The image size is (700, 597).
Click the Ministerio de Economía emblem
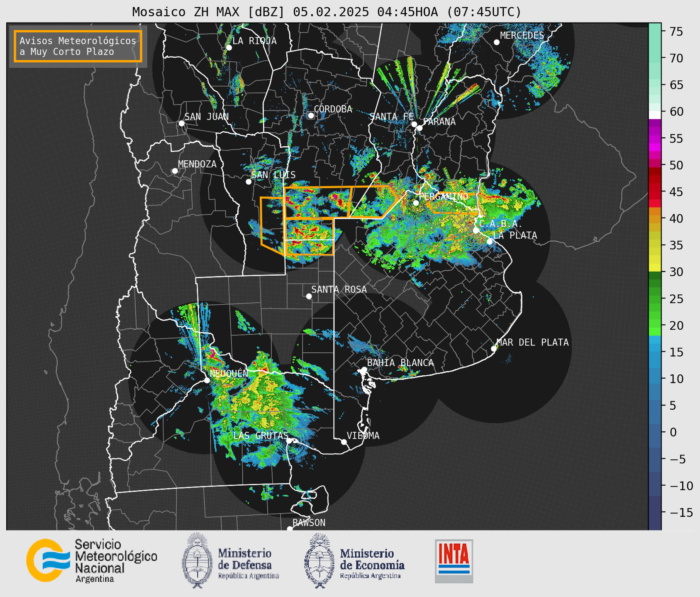pos(320,560)
